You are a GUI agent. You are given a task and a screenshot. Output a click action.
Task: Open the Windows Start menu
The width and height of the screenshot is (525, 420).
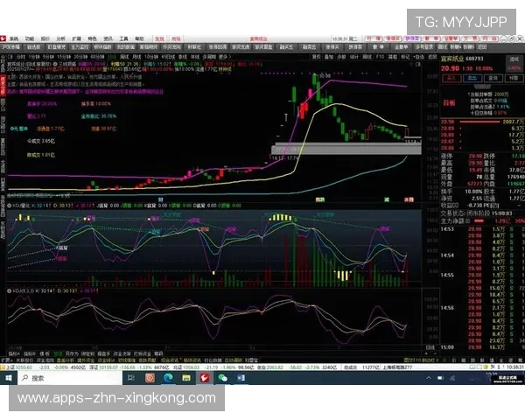[9, 378]
